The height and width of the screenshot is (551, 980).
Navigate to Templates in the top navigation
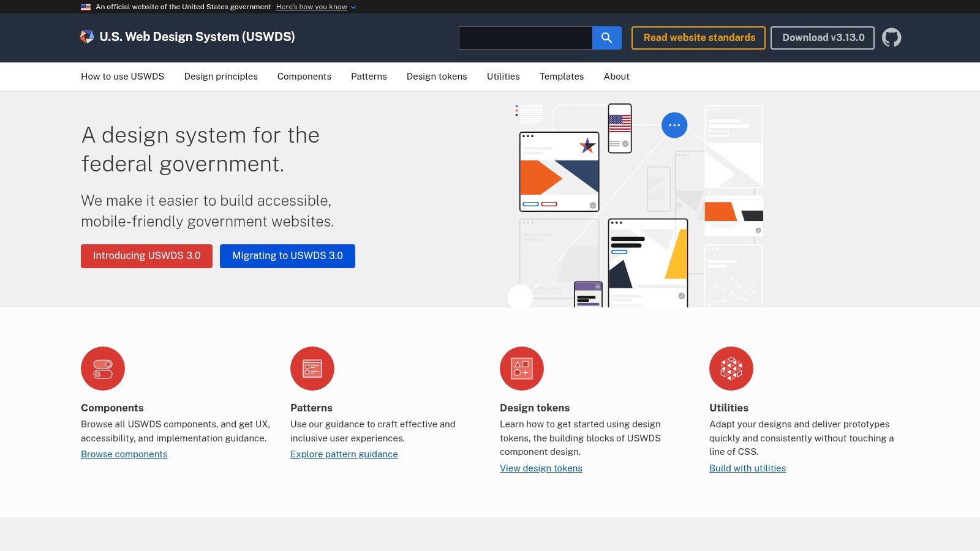click(561, 77)
